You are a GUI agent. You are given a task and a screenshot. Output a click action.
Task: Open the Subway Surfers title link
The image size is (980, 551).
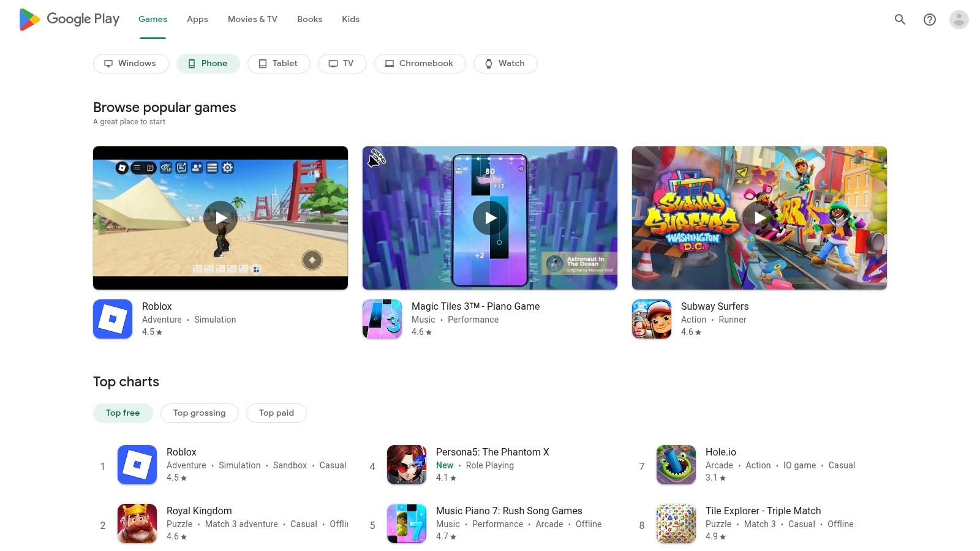(x=715, y=307)
